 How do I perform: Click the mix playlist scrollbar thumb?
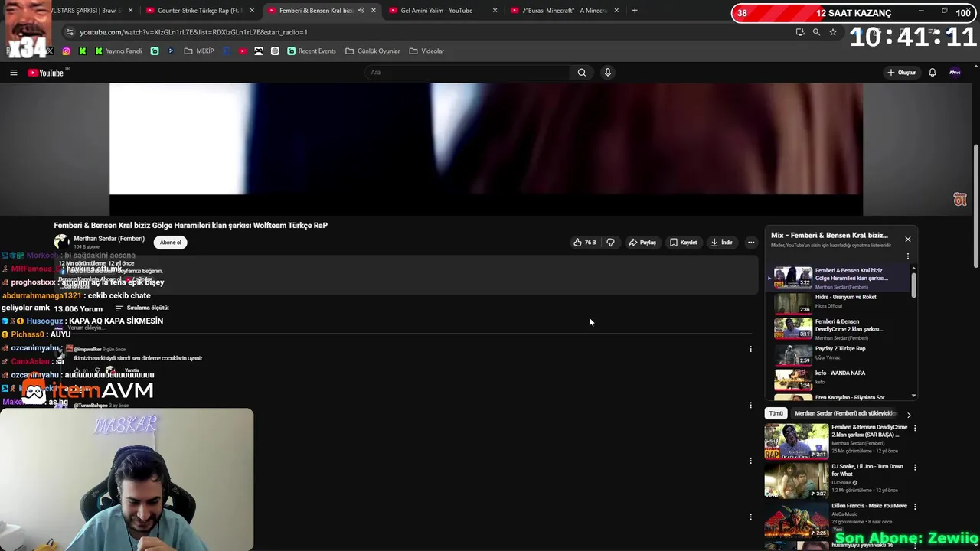[x=913, y=285]
